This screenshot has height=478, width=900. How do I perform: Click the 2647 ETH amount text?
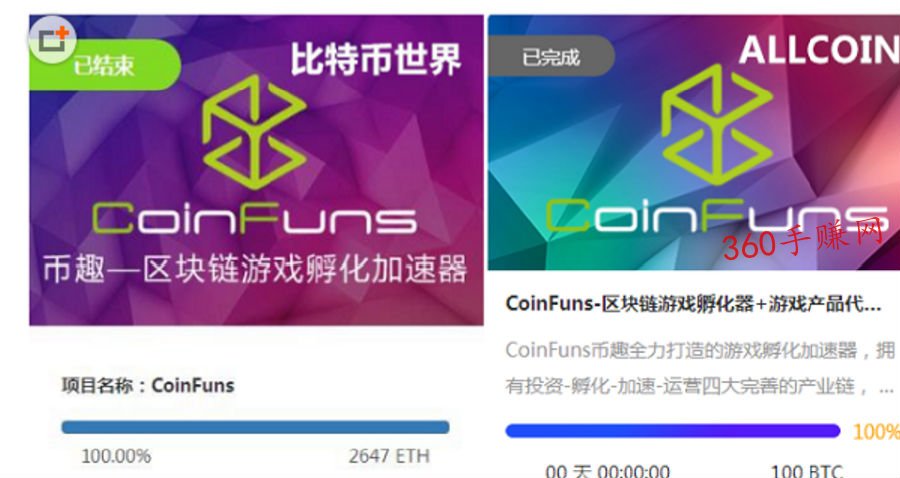click(x=389, y=456)
